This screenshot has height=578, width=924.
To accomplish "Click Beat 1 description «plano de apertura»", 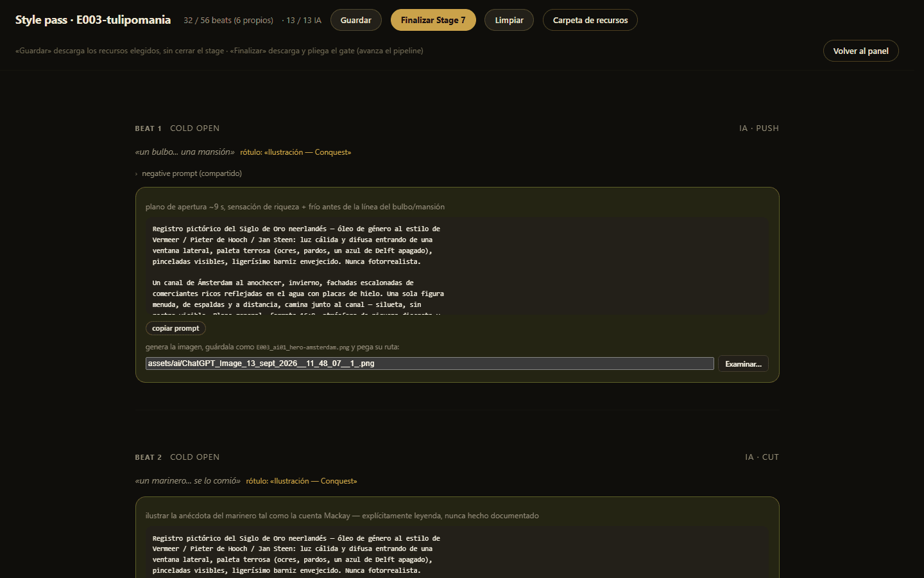I will (x=295, y=207).
